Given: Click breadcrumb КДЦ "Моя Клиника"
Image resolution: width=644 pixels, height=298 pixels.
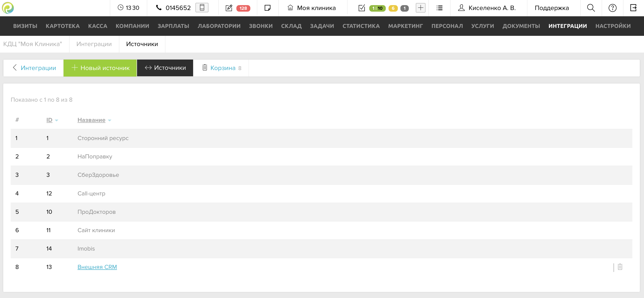Looking at the screenshot, I should pos(33,44).
